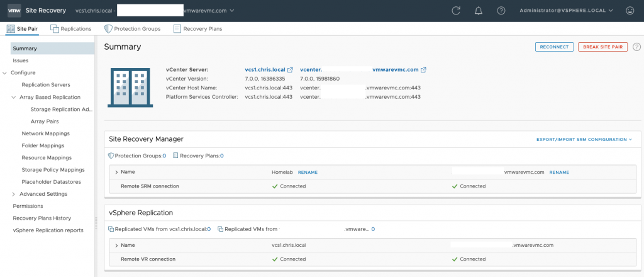
Task: Open Replication Servers in the sidebar
Action: [x=45, y=84]
